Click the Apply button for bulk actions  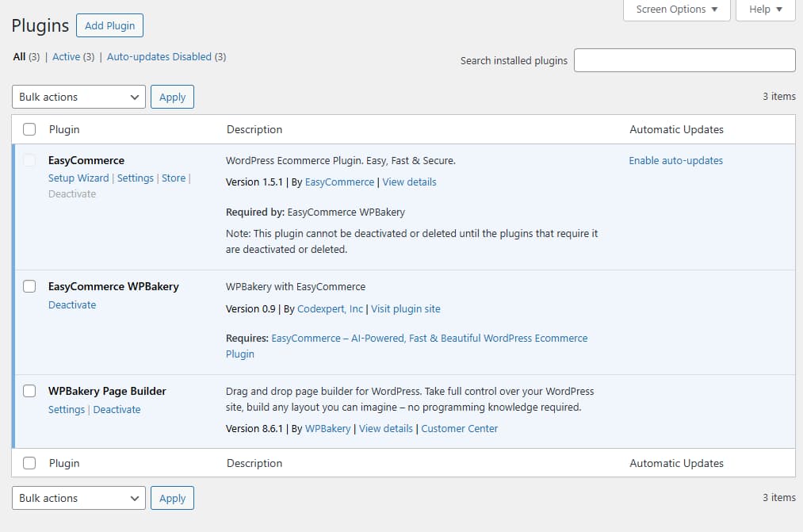tap(172, 96)
